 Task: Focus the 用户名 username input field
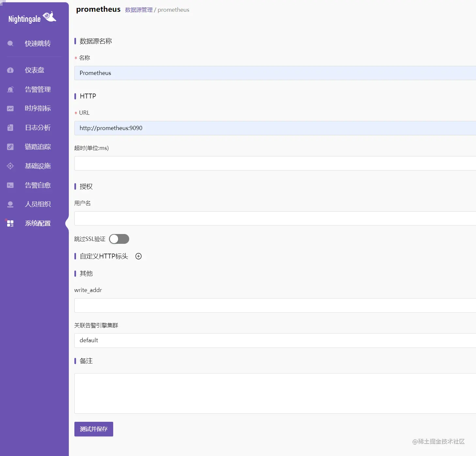point(275,218)
